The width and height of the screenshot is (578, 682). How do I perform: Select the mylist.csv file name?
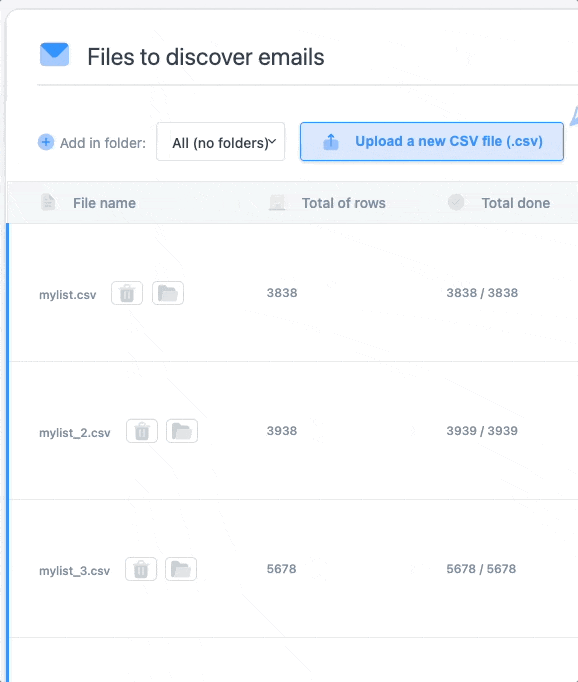(68, 295)
